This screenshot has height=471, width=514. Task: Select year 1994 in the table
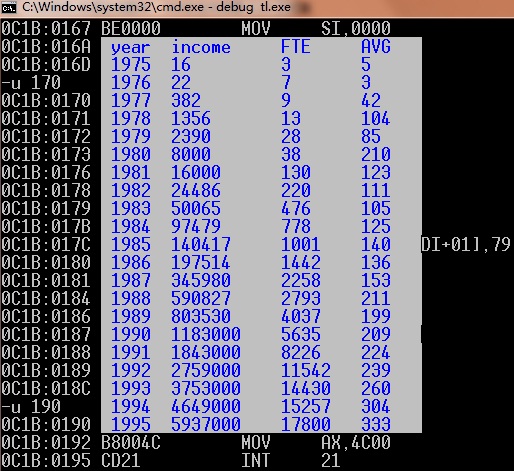coord(131,406)
